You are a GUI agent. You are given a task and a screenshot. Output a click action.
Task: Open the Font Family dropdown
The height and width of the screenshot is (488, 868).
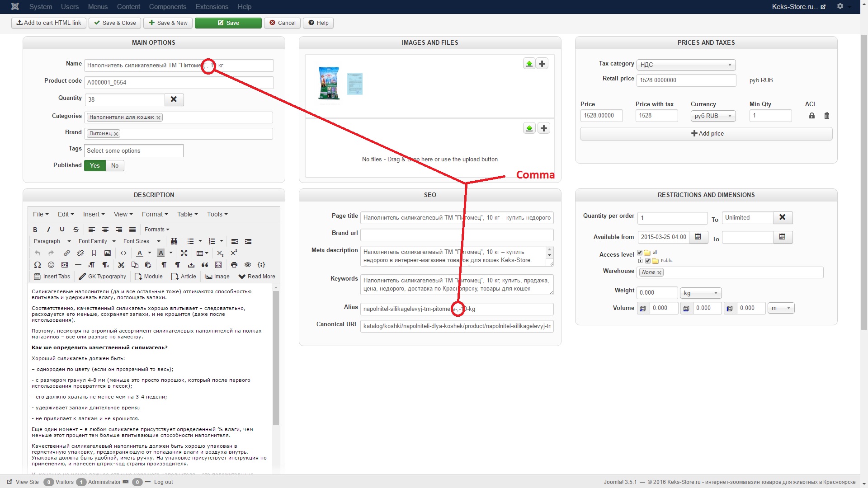(97, 241)
